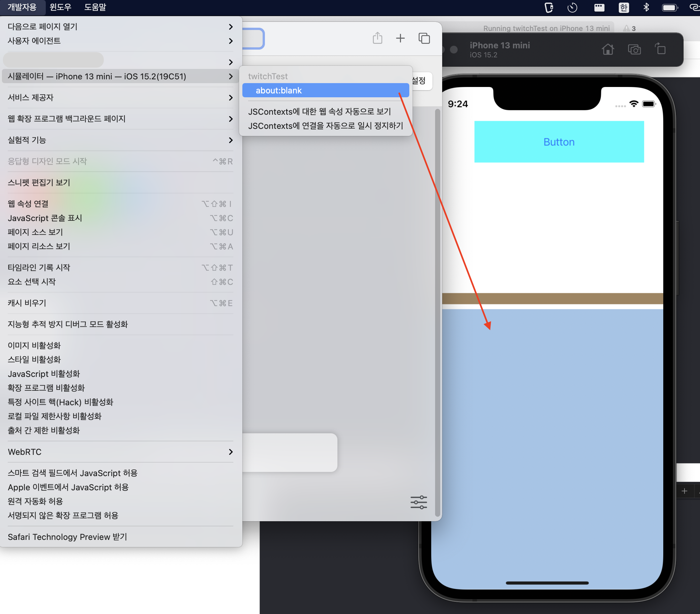Enable 원격 자동화 허용 option

pos(35,501)
